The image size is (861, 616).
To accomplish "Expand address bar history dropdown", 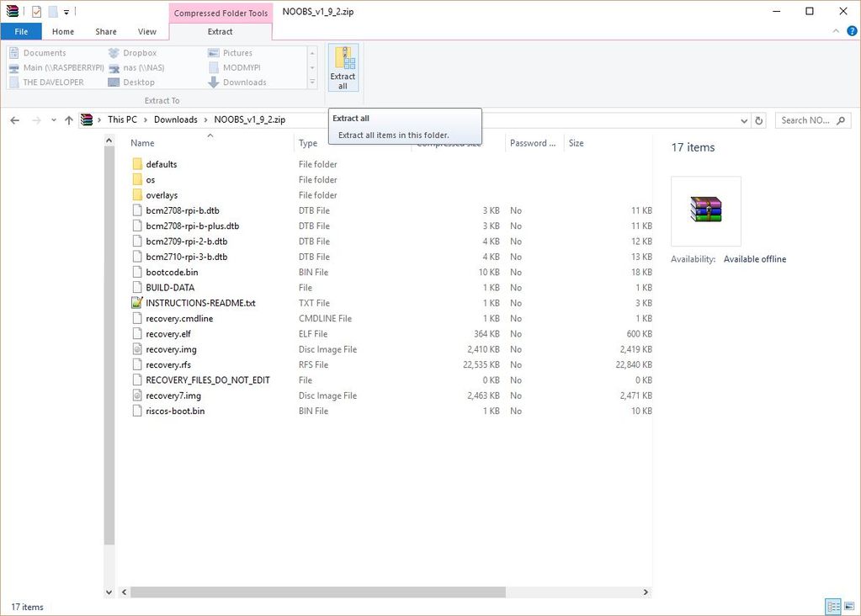I will 744,120.
